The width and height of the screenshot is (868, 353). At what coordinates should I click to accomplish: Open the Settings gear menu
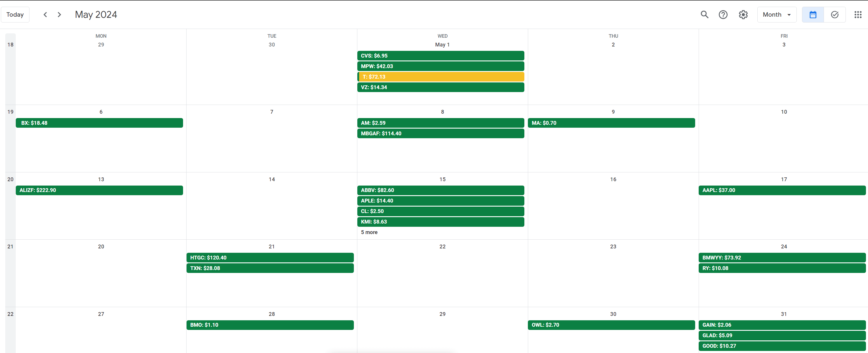click(x=743, y=15)
